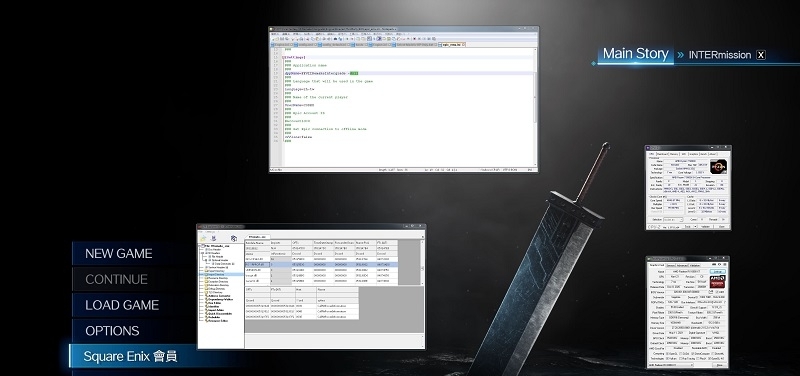Launch Import Adder tool icon in tree
800x376 pixels.
[x=207, y=310]
